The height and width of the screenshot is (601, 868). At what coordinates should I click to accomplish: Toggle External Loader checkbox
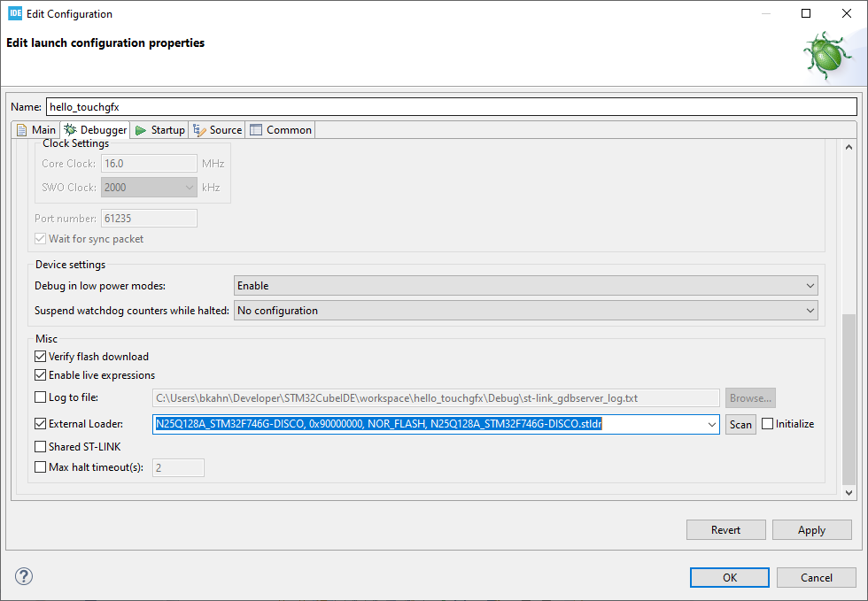40,424
